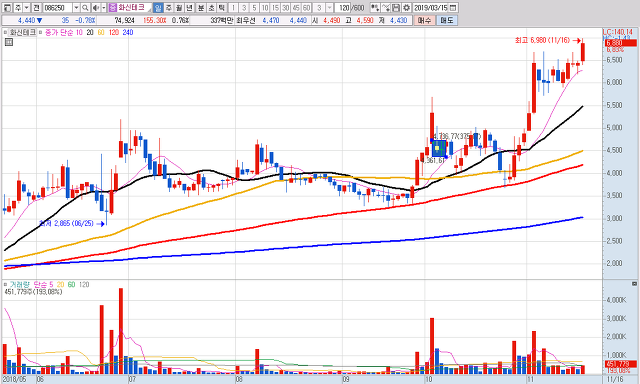Switch to tick 틱 chart period
Image resolution: width=640 pixels, height=384 pixels.
pyautogui.click(x=222, y=8)
